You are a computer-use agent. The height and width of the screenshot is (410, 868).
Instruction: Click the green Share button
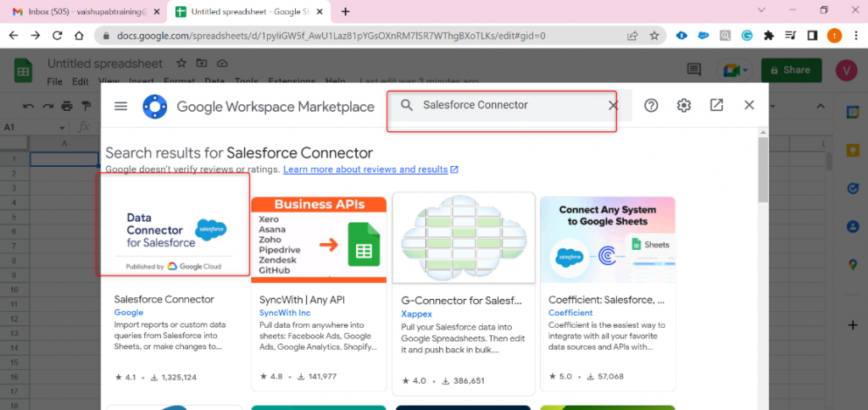point(790,70)
